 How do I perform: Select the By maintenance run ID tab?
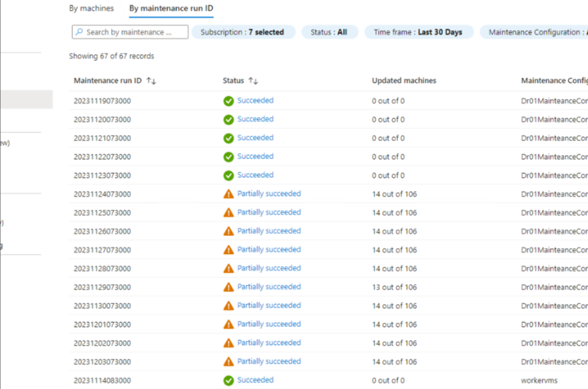(171, 8)
